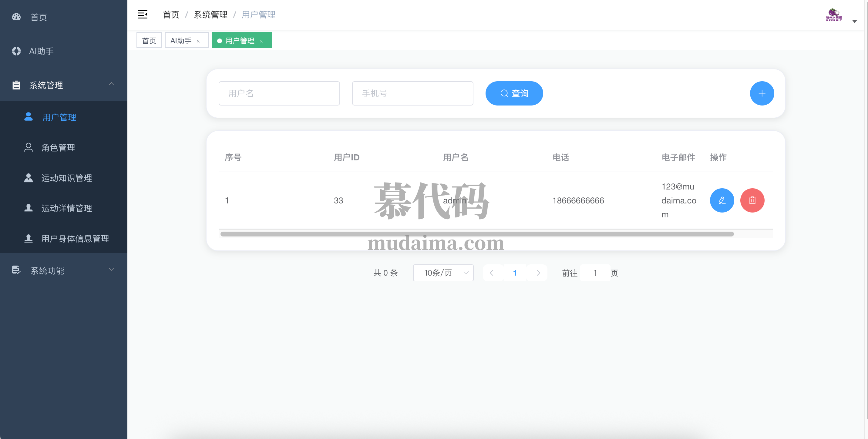Click the round blue plus add button
The image size is (868, 439).
(762, 93)
